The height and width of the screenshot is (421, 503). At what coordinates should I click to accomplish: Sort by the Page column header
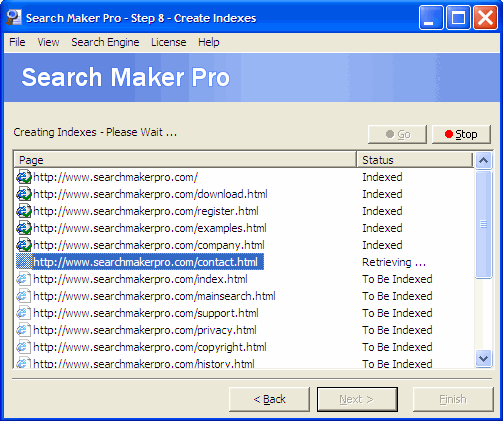coord(185,160)
